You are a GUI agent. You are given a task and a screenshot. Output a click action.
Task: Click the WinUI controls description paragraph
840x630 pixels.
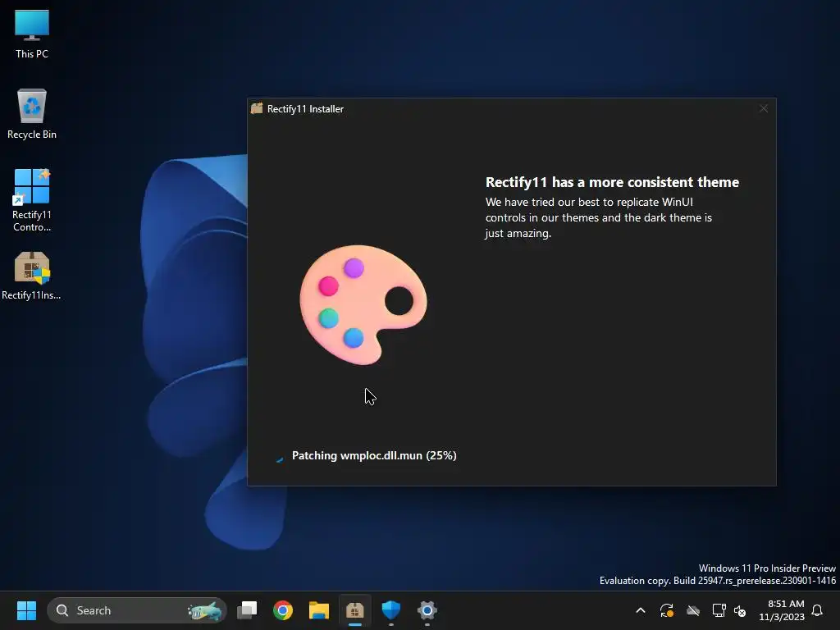598,217
